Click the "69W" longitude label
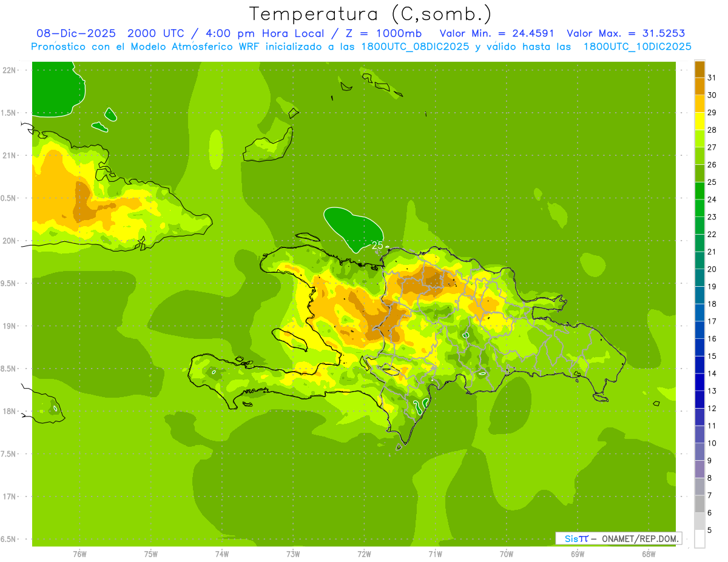This screenshot has height=562, width=728. [578, 554]
